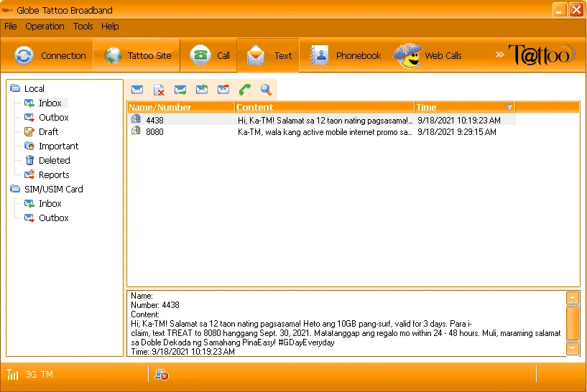This screenshot has height=392, width=587.
Task: Click the Tattoo logo
Action: [541, 55]
